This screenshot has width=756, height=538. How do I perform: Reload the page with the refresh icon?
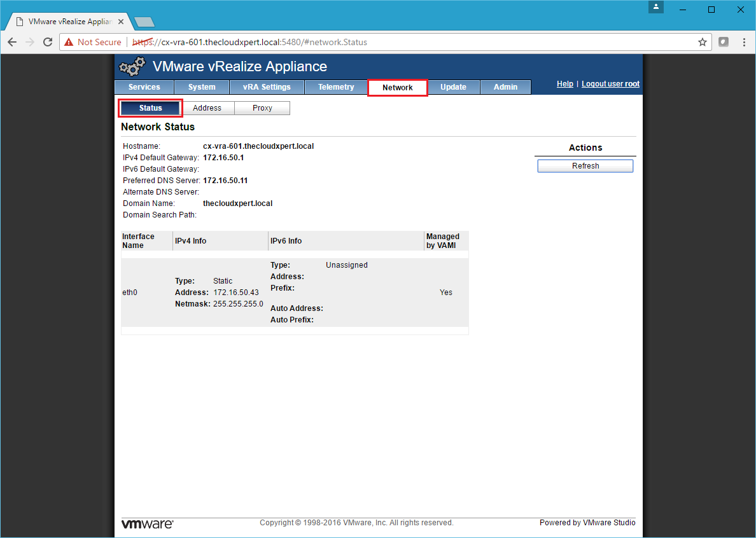point(47,42)
